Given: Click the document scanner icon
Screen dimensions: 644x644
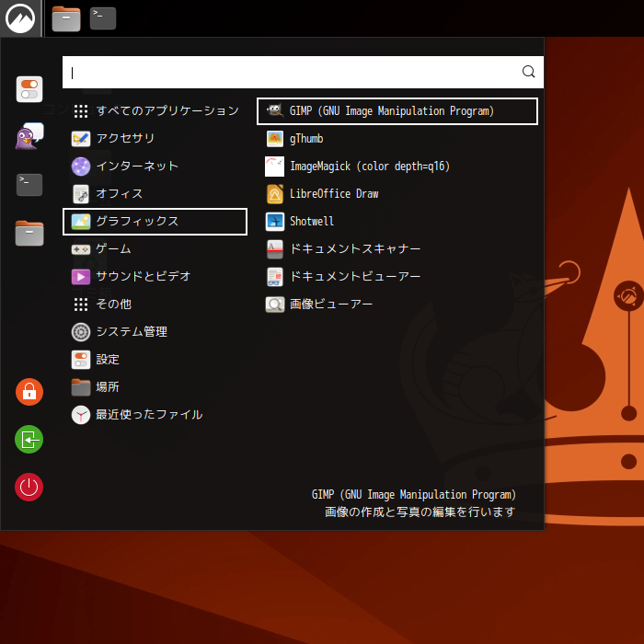Looking at the screenshot, I should pyautogui.click(x=275, y=249).
